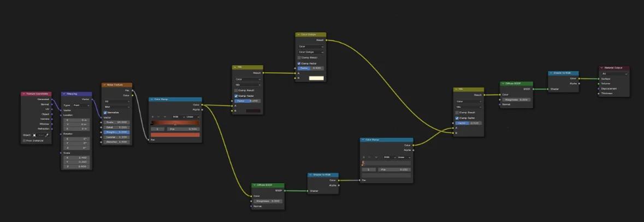Click the Result output socket on Color Dodge node
This screenshot has height=222, width=644.
327,40
